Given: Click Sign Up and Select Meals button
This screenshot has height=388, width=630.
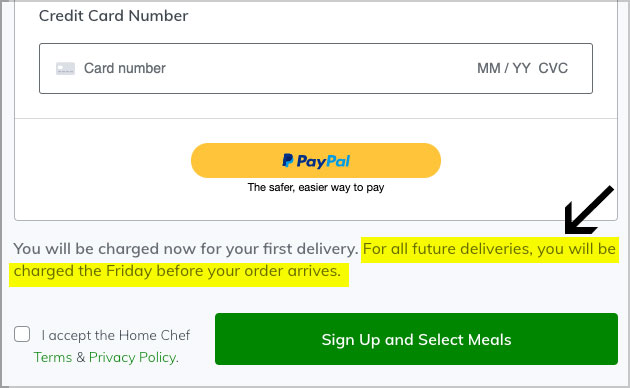Looking at the screenshot, I should pyautogui.click(x=416, y=339).
